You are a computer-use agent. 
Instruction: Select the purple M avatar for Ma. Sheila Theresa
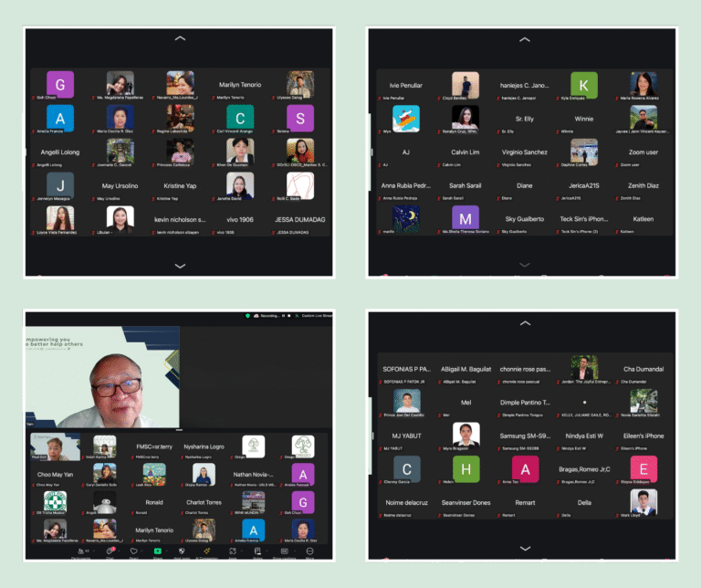[x=466, y=219]
